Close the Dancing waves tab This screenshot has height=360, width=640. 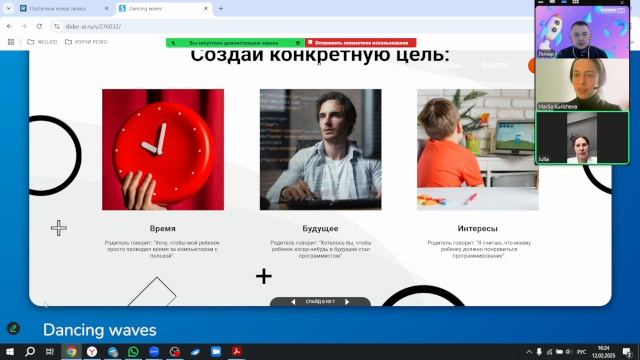pyautogui.click(x=206, y=8)
